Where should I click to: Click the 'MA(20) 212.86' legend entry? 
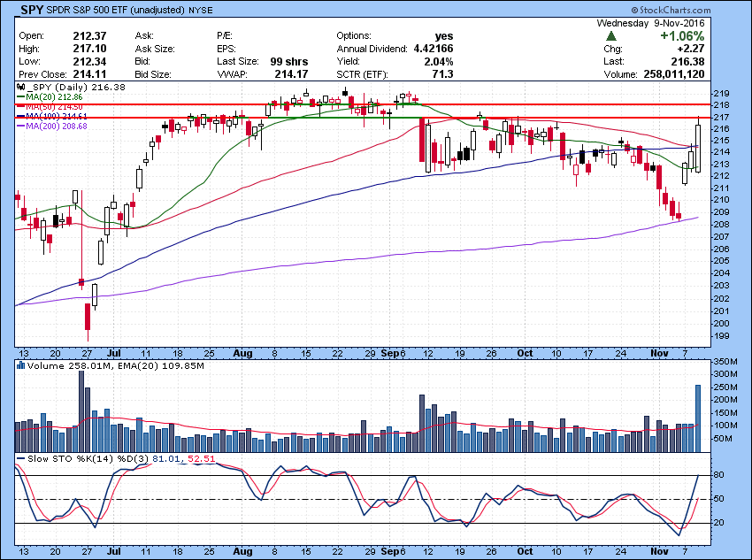(x=54, y=96)
